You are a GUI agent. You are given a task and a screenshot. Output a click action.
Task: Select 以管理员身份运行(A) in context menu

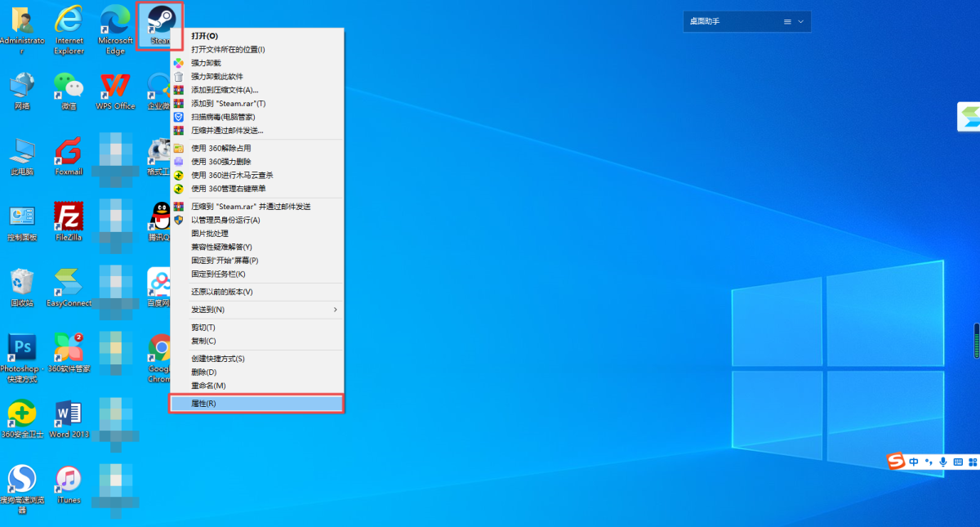coord(225,220)
